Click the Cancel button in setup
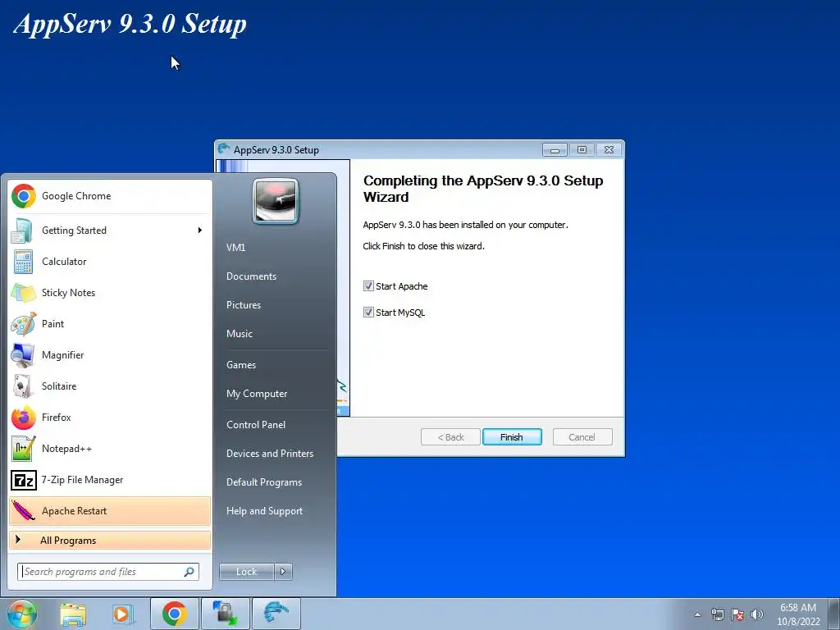The image size is (840, 630). [x=582, y=437]
